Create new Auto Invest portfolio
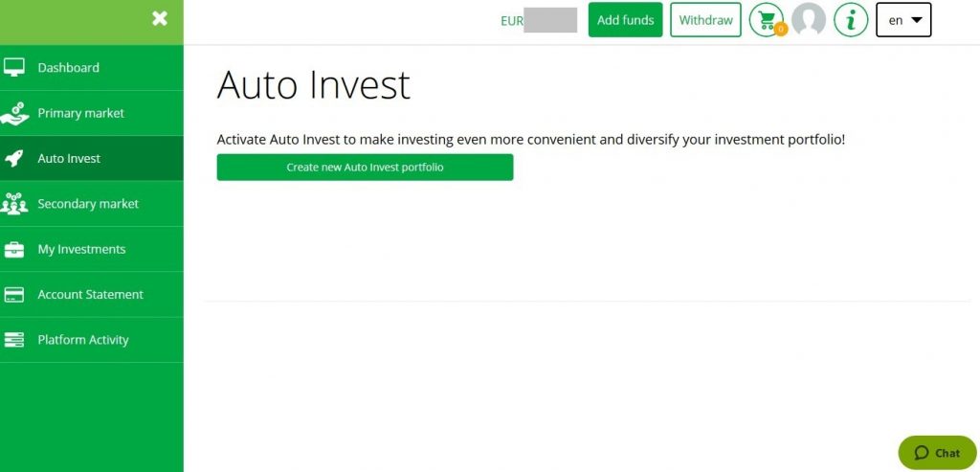Screen dimensions: 980x472 pyautogui.click(x=365, y=168)
